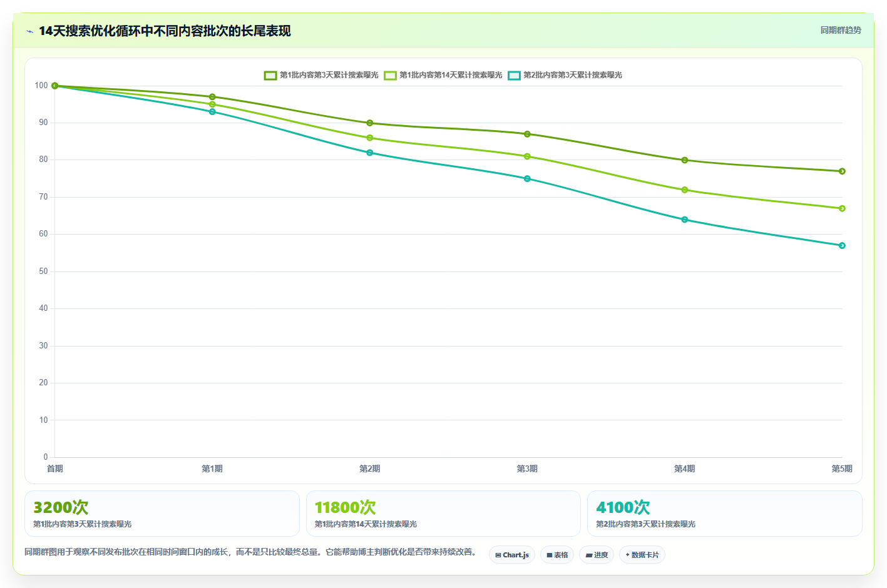Select the 表格 chip
This screenshot has height=588, width=887.
point(557,555)
